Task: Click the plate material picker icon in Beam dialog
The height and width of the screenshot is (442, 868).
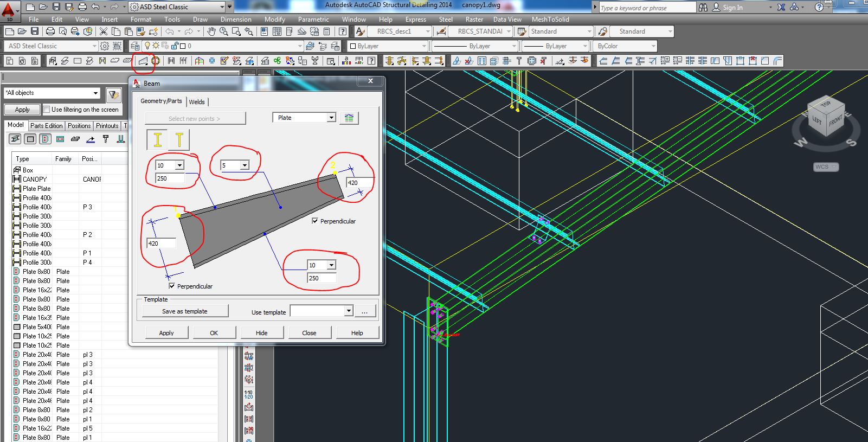Action: [x=349, y=118]
